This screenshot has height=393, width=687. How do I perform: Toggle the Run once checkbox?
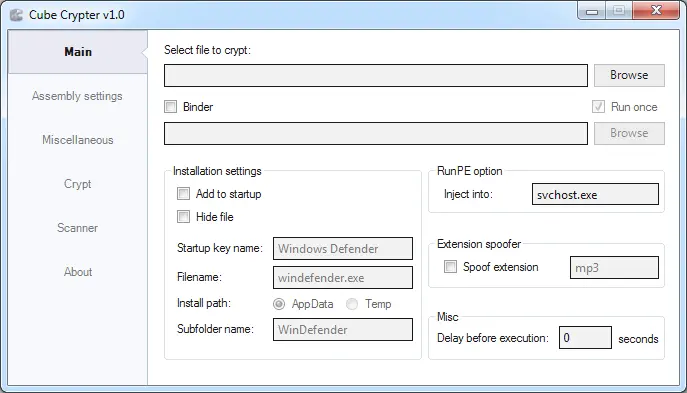tap(598, 106)
